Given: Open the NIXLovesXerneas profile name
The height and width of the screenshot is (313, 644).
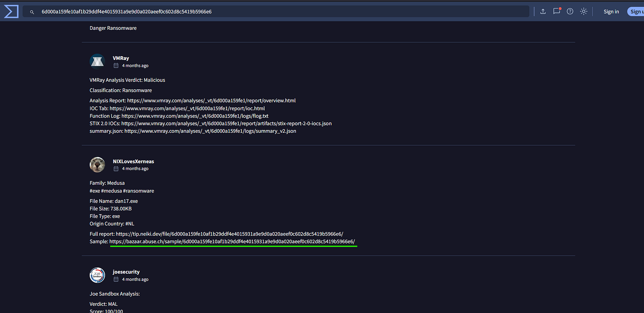Looking at the screenshot, I should pyautogui.click(x=133, y=161).
